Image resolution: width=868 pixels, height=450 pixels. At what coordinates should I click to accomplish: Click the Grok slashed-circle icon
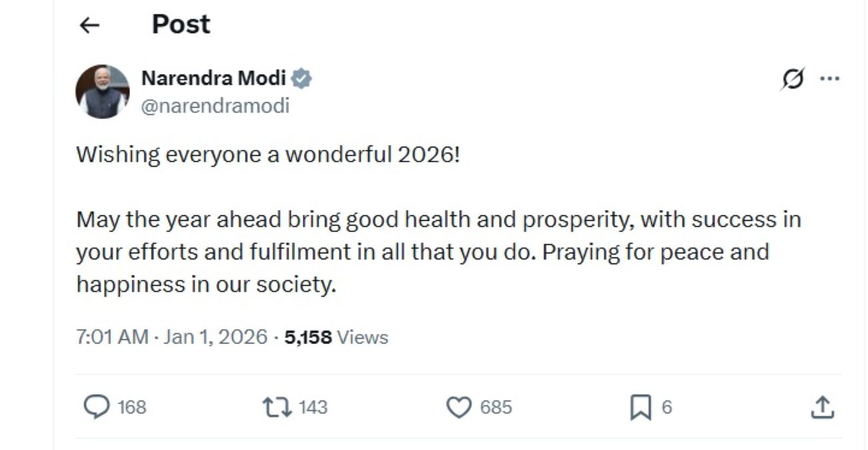[x=793, y=79]
